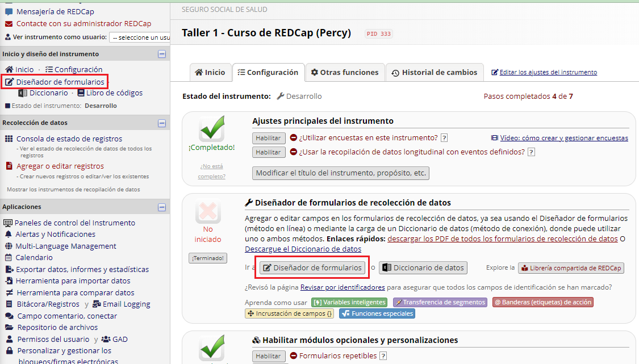639x364 pixels.
Task: Click the Diseñador de formularios button
Action: [x=312, y=268]
